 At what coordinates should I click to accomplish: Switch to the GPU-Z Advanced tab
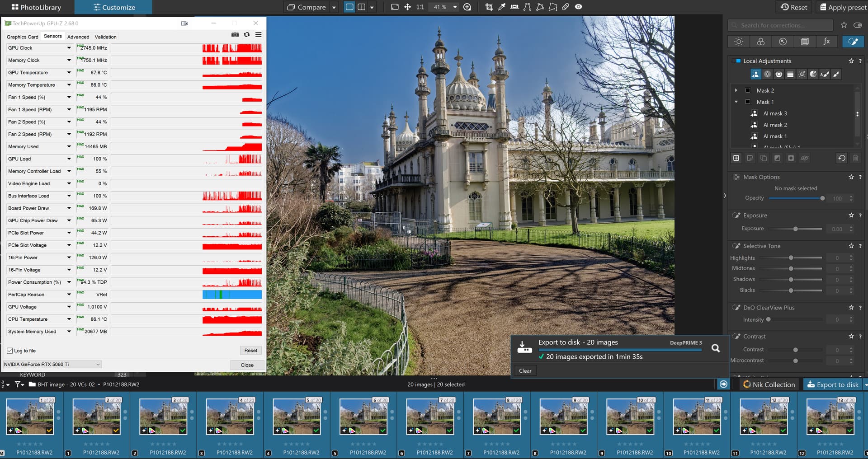point(78,37)
